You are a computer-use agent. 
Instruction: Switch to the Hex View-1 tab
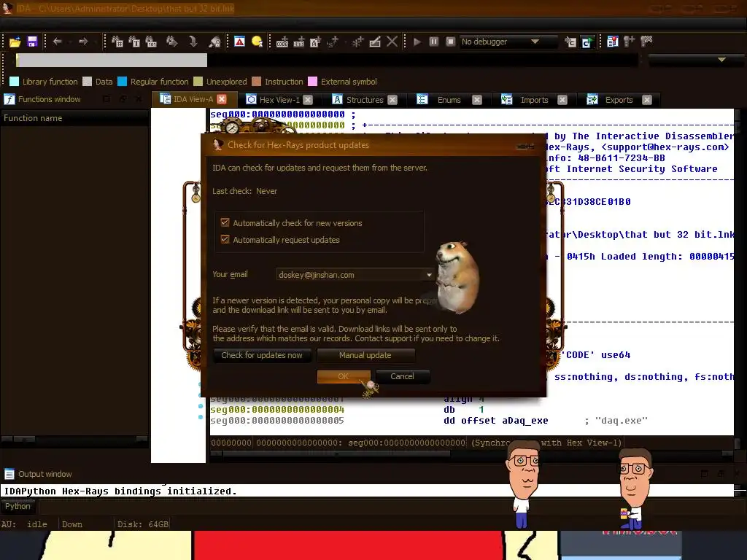279,100
